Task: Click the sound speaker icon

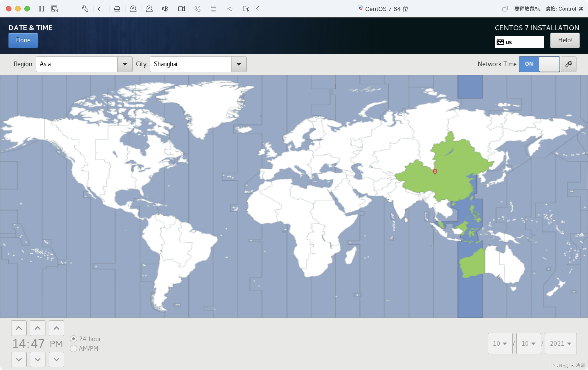Action: tap(165, 9)
